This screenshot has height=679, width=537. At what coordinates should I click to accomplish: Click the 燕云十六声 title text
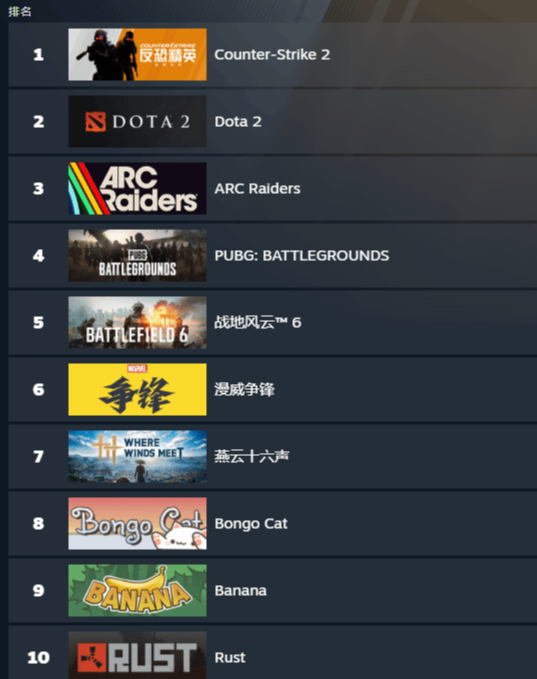pyautogui.click(x=252, y=456)
